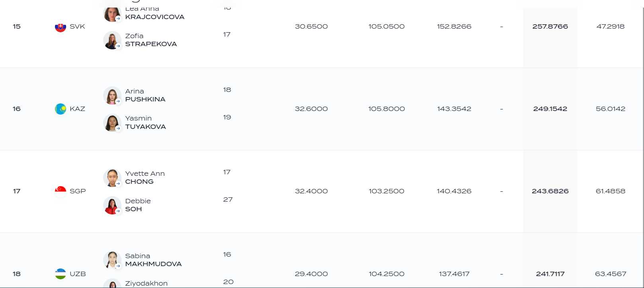644x288 pixels.
Task: Click the Singapore flag icon
Action: point(61,191)
